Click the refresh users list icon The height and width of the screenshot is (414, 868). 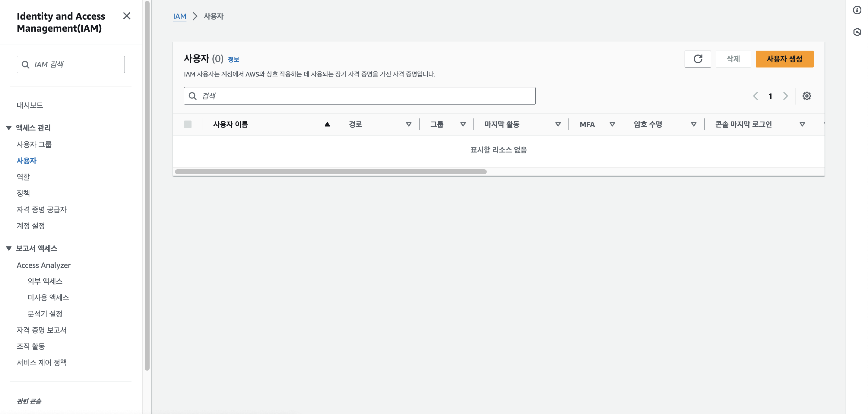(x=698, y=59)
